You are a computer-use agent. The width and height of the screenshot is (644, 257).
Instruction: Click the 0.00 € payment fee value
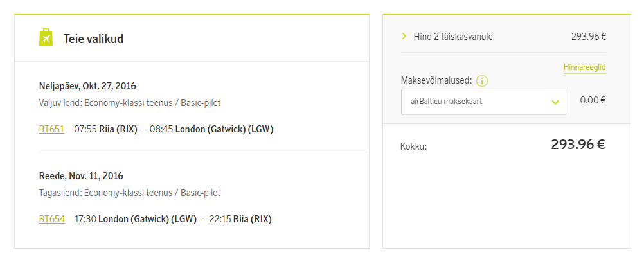coord(593,100)
